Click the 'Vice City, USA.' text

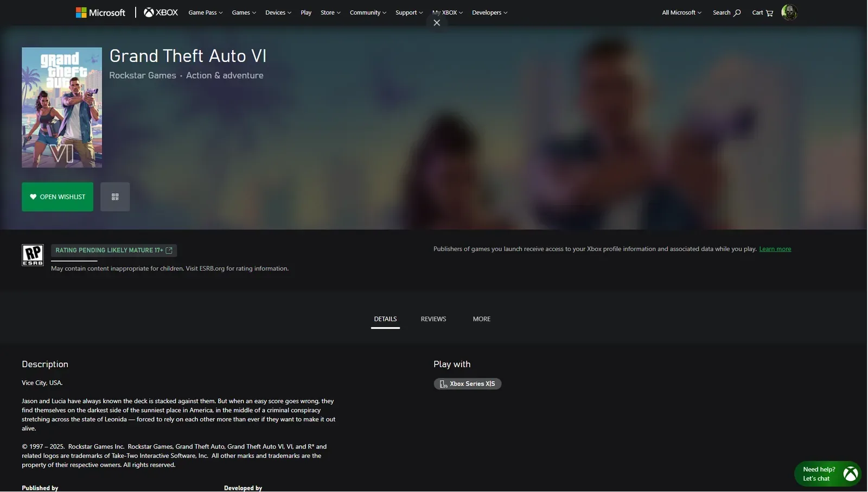(x=42, y=383)
